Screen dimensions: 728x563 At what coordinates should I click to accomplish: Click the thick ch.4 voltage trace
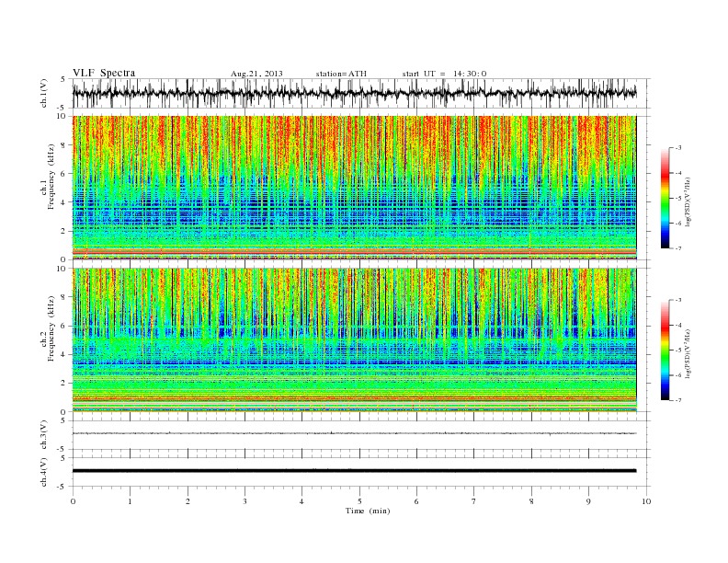(354, 471)
